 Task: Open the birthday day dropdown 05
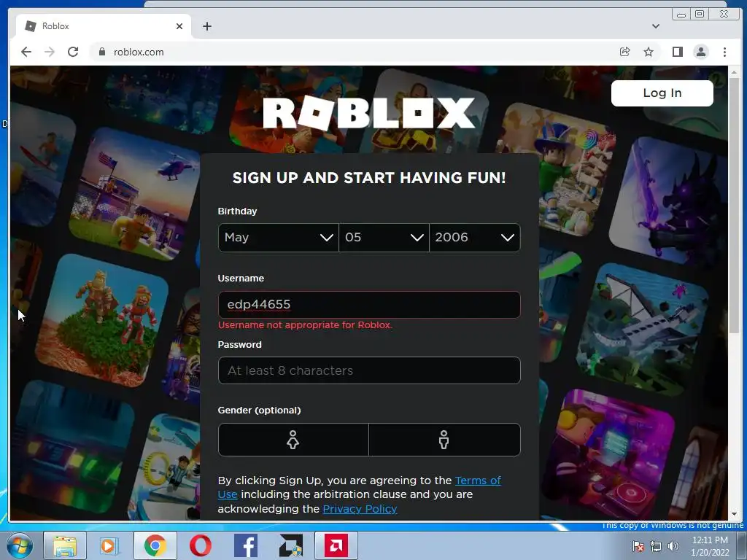(384, 237)
